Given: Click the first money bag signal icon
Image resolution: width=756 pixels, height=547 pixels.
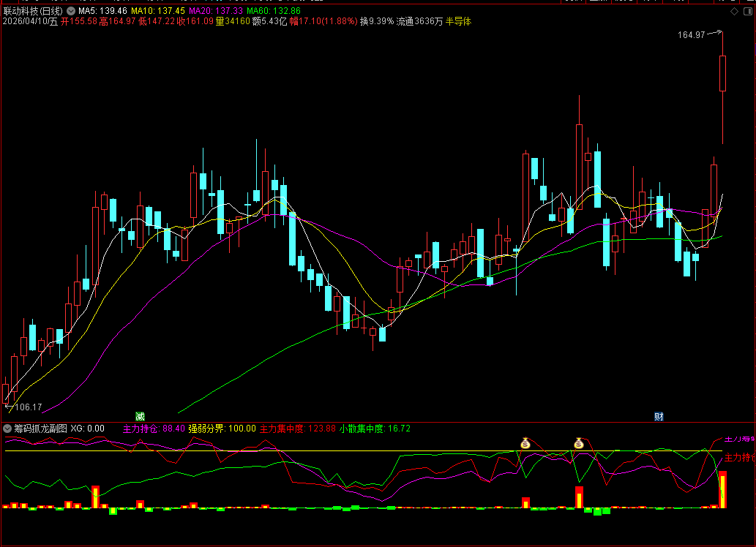Looking at the screenshot, I should point(525,443).
